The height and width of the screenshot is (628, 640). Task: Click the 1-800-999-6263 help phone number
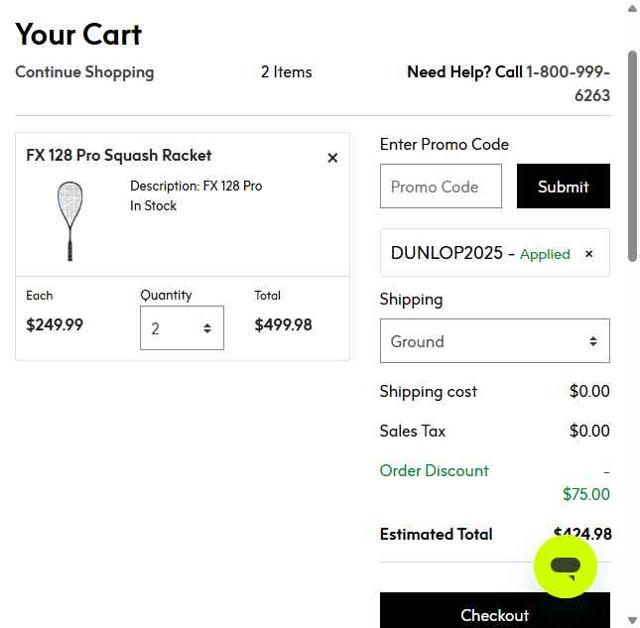tap(568, 83)
